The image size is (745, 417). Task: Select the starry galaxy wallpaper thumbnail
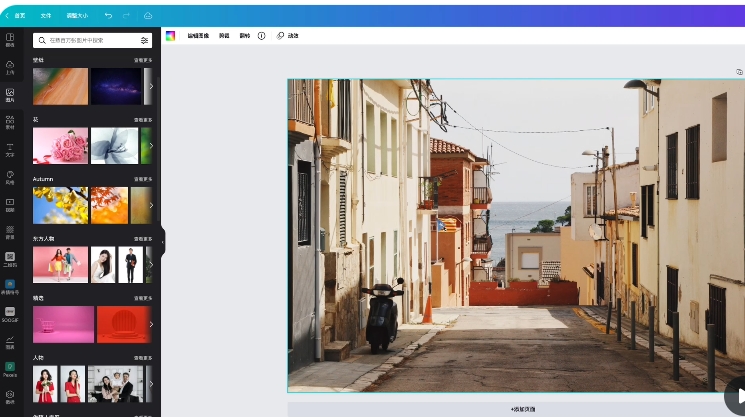tap(116, 86)
